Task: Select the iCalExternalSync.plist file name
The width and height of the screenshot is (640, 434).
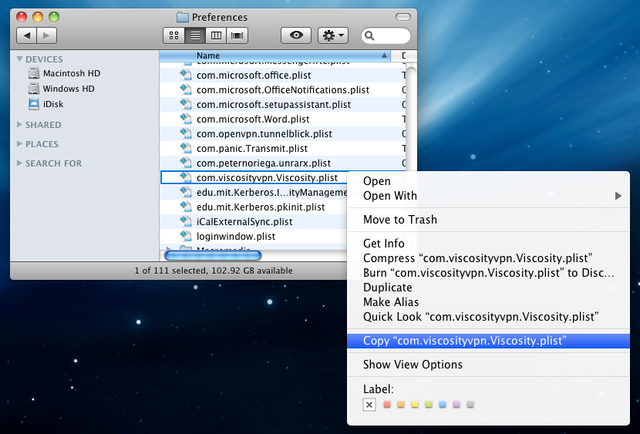Action: coord(244,222)
